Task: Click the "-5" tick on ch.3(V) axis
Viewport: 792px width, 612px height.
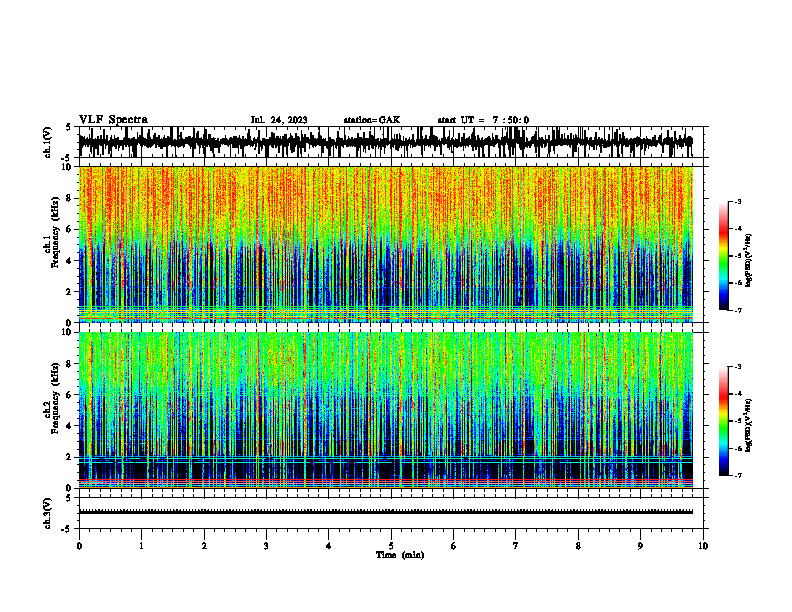Action: point(66,529)
